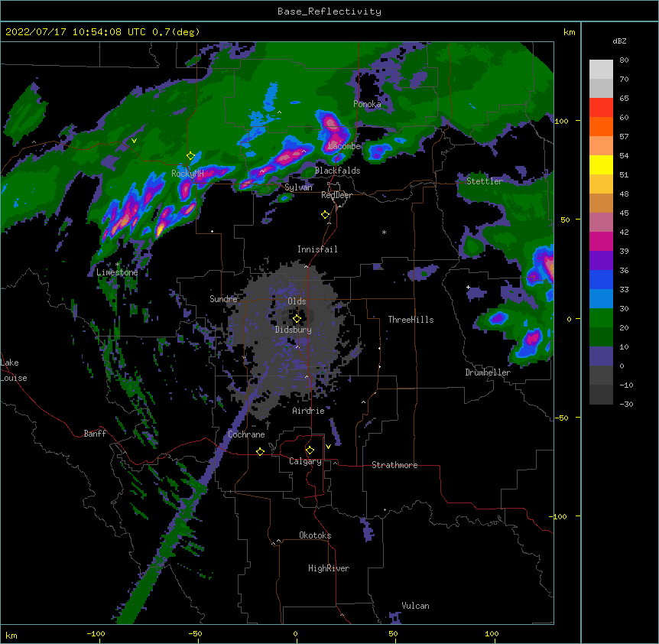The image size is (659, 644).
Task: Select the Innisfail label
Action: point(317,249)
